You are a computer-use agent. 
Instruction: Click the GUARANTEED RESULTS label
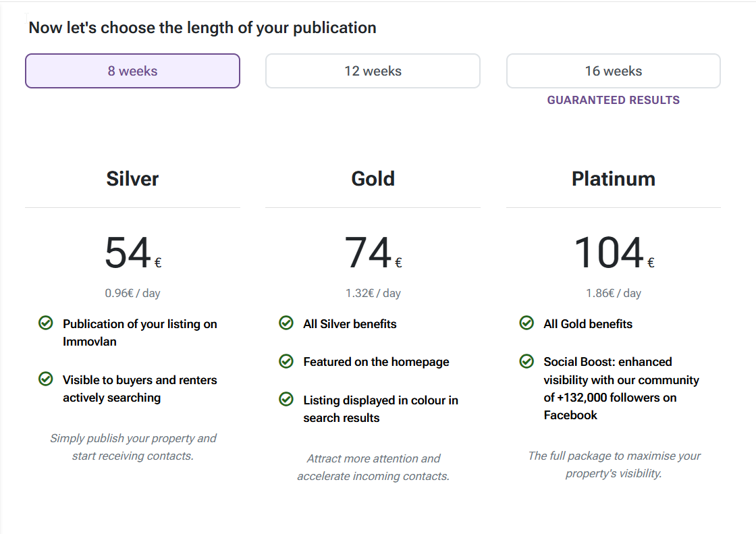614,100
